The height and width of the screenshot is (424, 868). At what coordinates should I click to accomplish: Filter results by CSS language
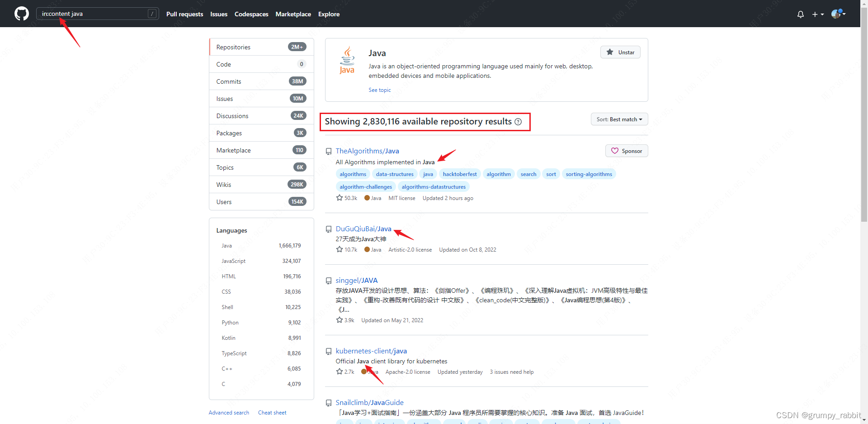(261, 292)
